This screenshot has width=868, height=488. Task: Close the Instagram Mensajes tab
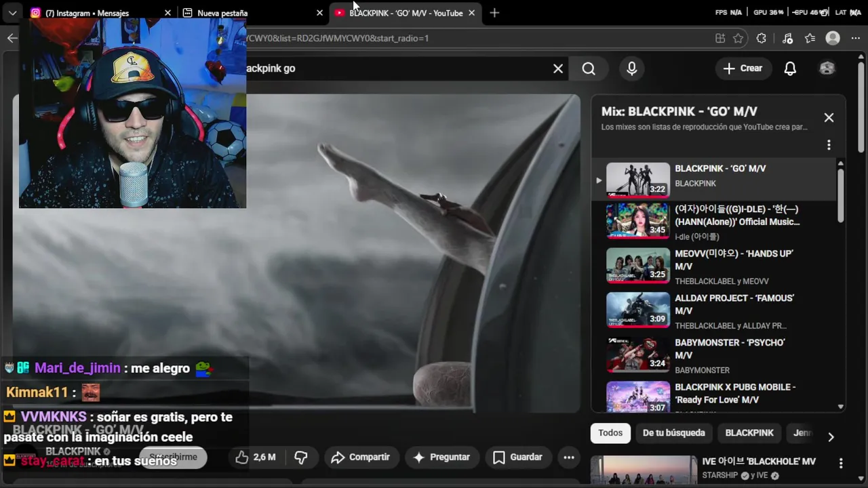(167, 13)
